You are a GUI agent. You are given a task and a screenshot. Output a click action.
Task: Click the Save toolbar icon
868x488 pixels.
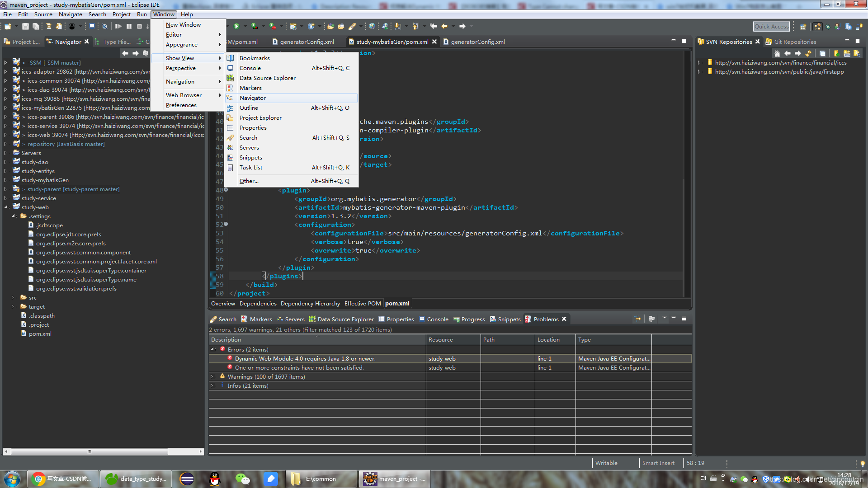click(25, 26)
